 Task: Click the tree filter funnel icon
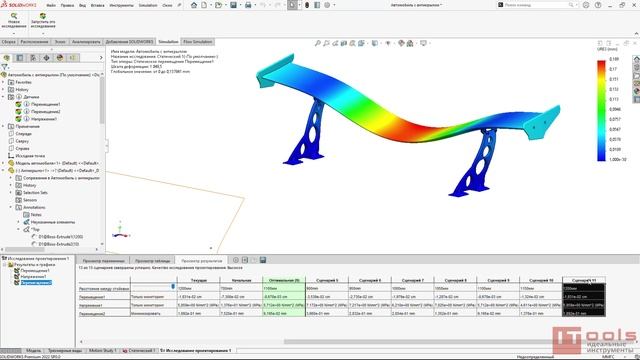[4, 67]
